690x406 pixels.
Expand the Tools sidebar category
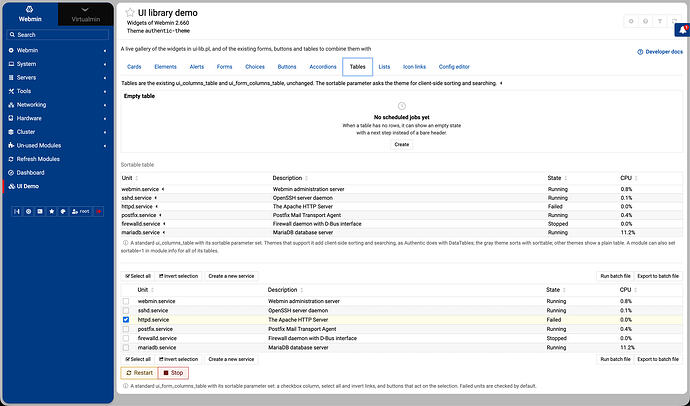pos(58,91)
